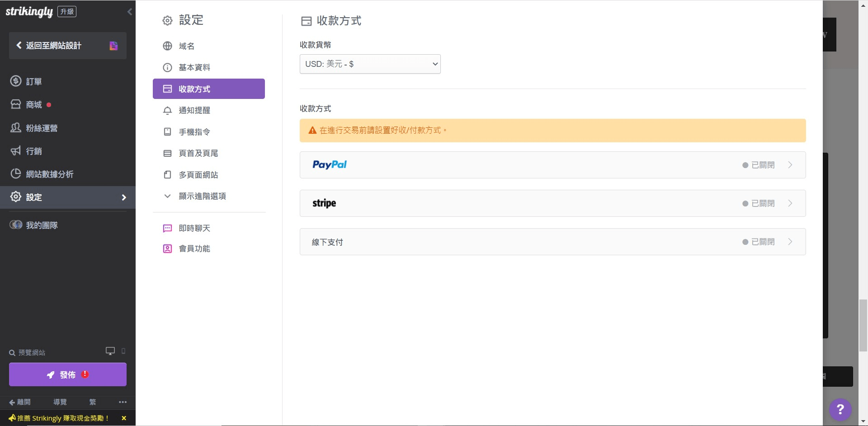Open the 域名 domain settings tab

point(186,46)
